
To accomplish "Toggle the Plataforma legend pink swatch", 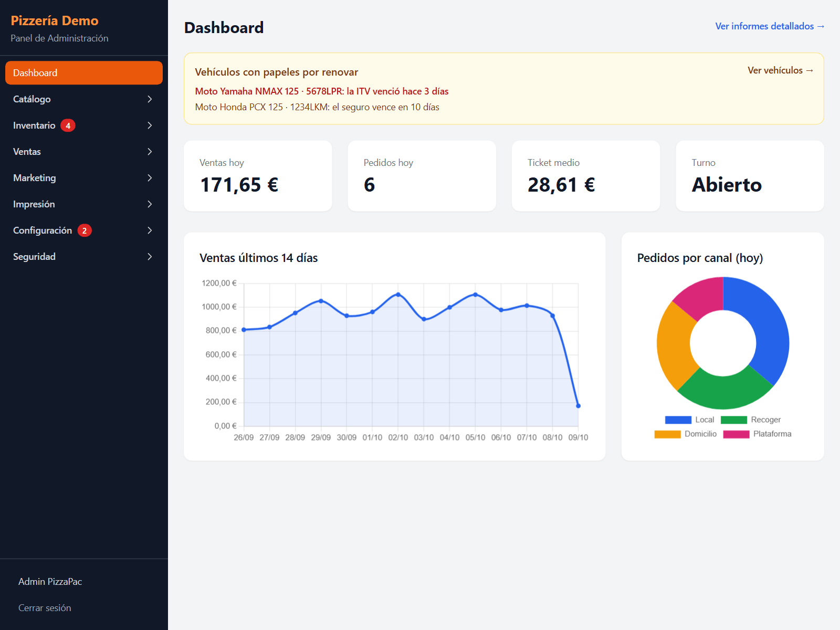I will click(736, 434).
